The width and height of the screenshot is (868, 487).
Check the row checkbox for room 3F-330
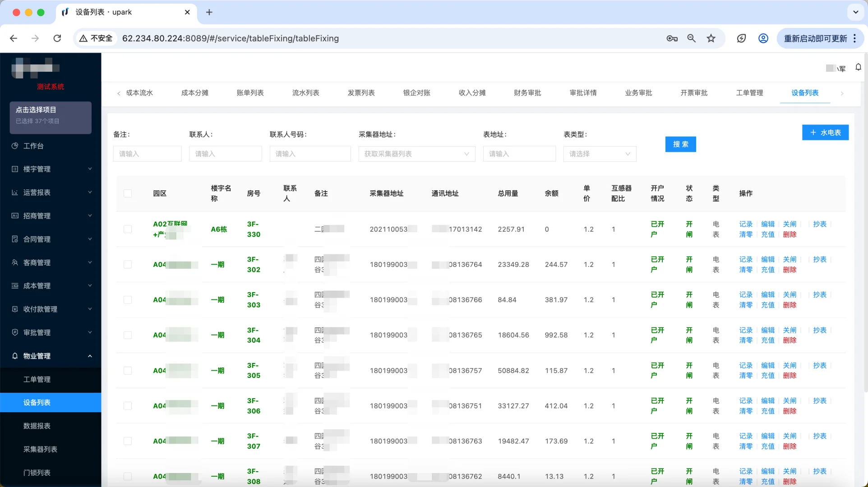(x=128, y=229)
